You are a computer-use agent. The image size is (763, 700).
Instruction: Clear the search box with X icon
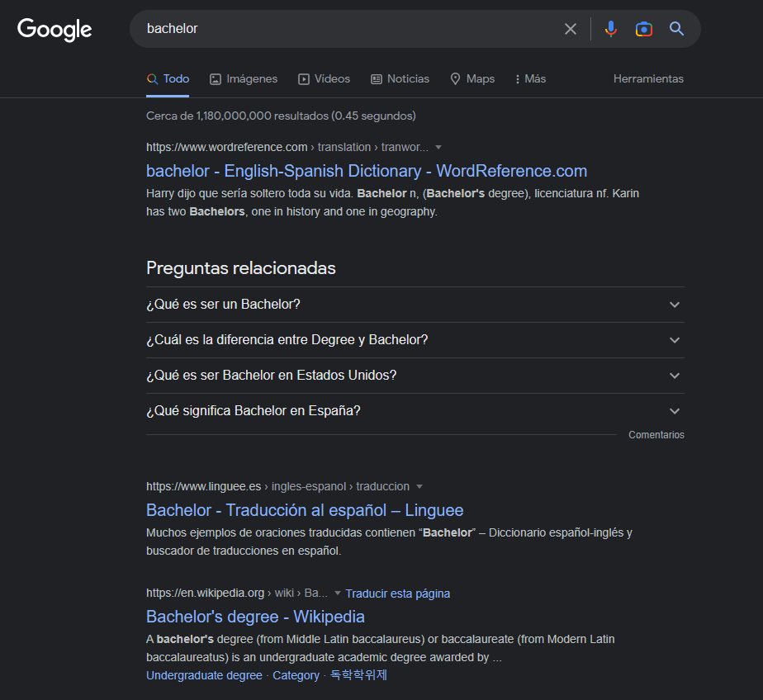click(571, 29)
